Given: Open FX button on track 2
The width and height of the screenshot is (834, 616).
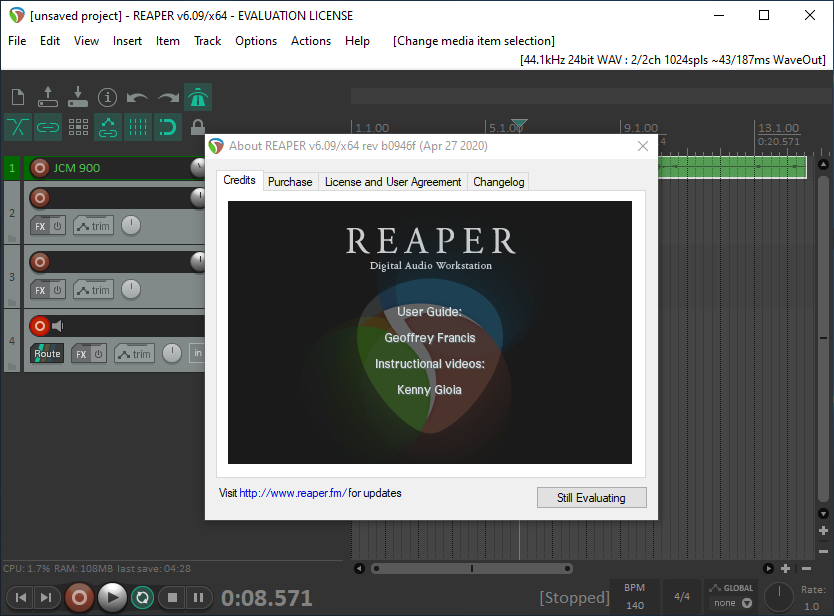Looking at the screenshot, I should tap(40, 226).
